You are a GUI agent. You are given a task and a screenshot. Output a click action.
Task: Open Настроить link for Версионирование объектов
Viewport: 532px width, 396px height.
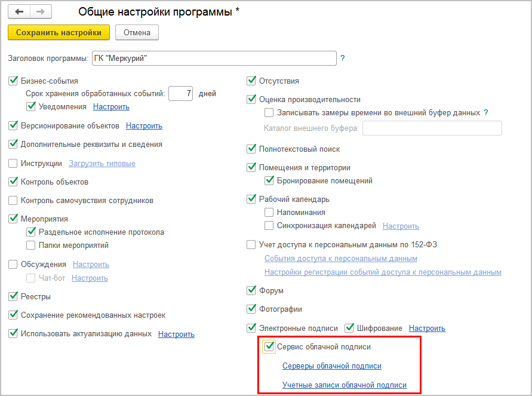click(144, 126)
